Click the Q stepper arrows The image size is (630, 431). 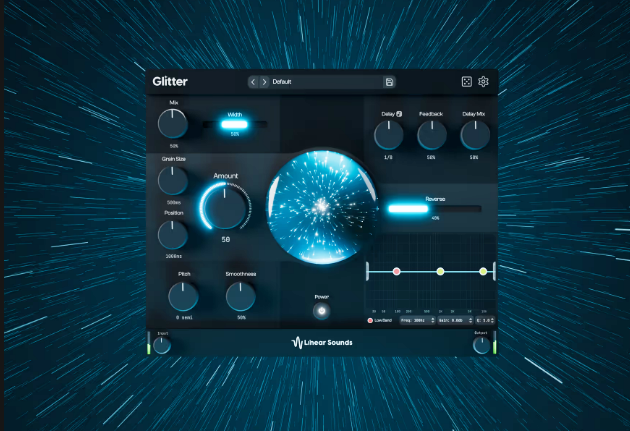[492, 321]
